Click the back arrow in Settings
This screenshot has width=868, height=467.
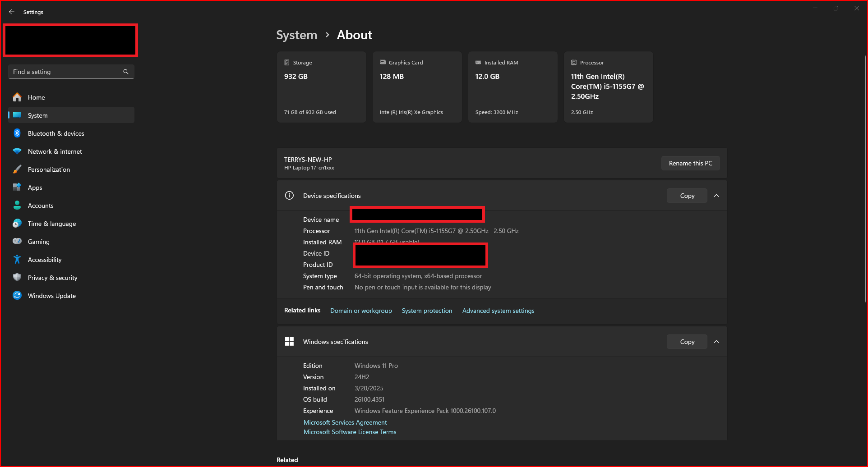[x=12, y=12]
